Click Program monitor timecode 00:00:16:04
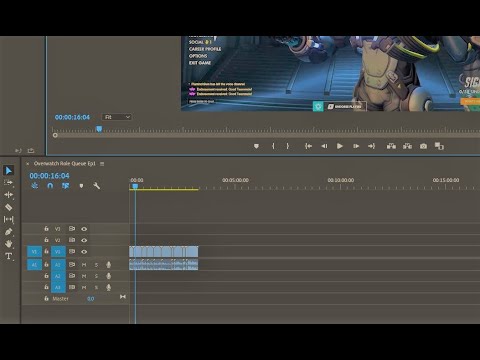The width and height of the screenshot is (480, 360). point(72,117)
